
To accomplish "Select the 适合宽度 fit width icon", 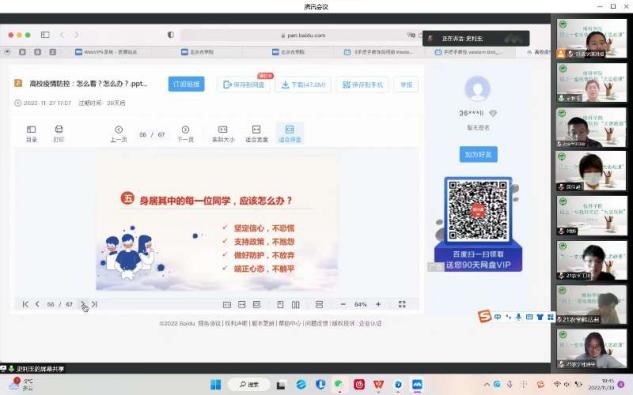I will (x=256, y=133).
